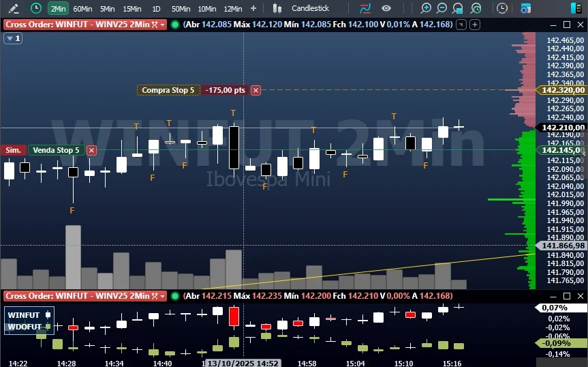The image size is (588, 367).
Task: Click the 142.210,00 current price tag
Action: tap(561, 128)
